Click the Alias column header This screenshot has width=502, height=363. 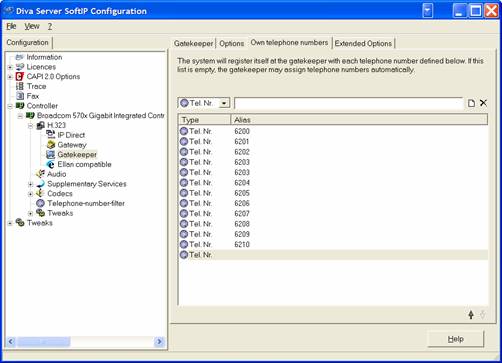pyautogui.click(x=359, y=120)
